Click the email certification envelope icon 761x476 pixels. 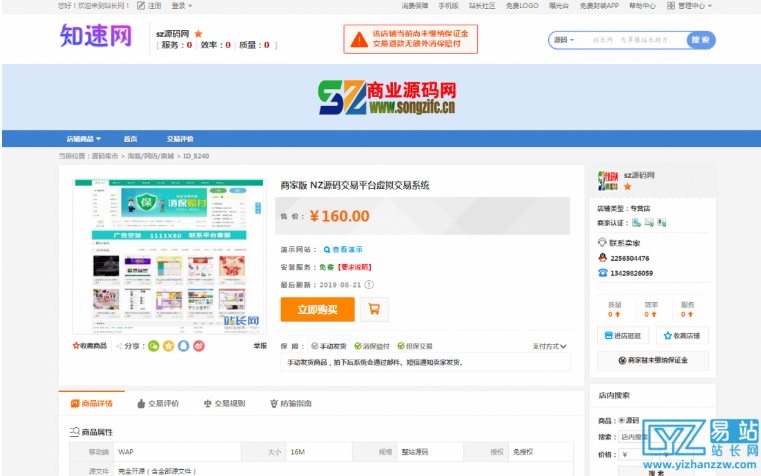[649, 223]
